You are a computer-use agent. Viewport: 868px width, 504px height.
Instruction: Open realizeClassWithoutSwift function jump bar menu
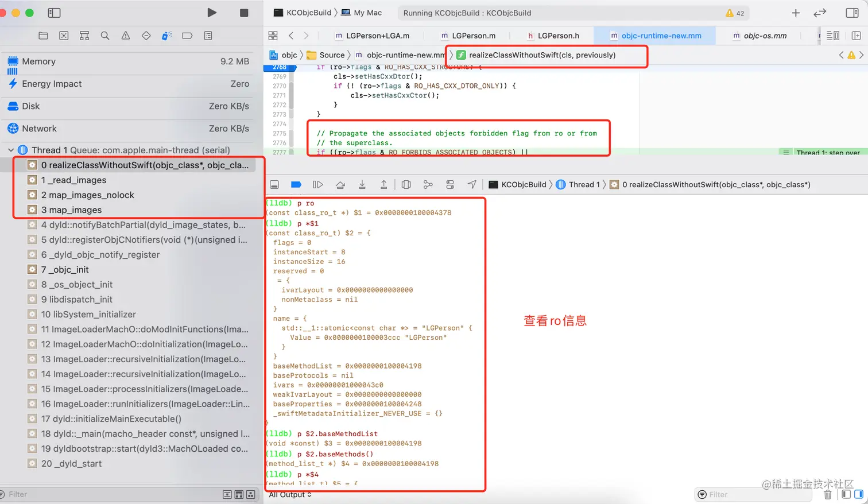536,55
